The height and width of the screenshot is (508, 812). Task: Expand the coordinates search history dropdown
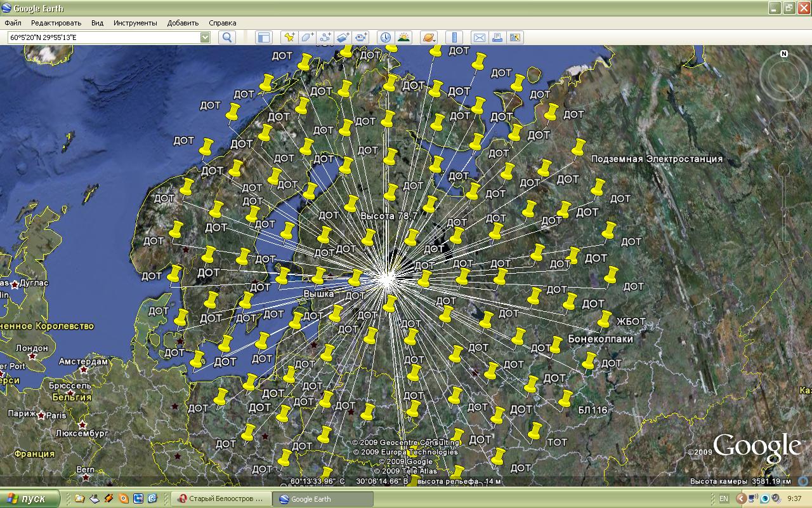tap(205, 37)
